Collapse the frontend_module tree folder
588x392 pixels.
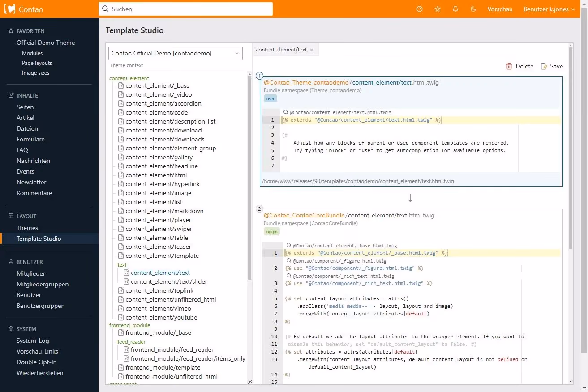click(130, 325)
